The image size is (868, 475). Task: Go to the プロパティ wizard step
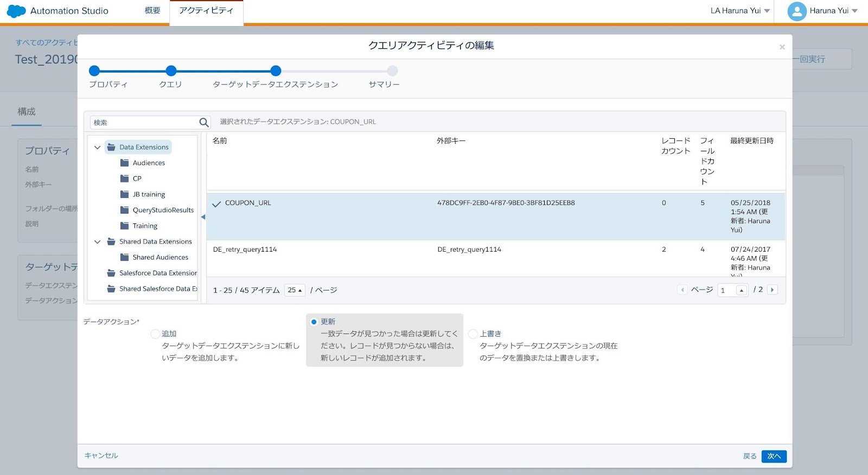[108, 85]
